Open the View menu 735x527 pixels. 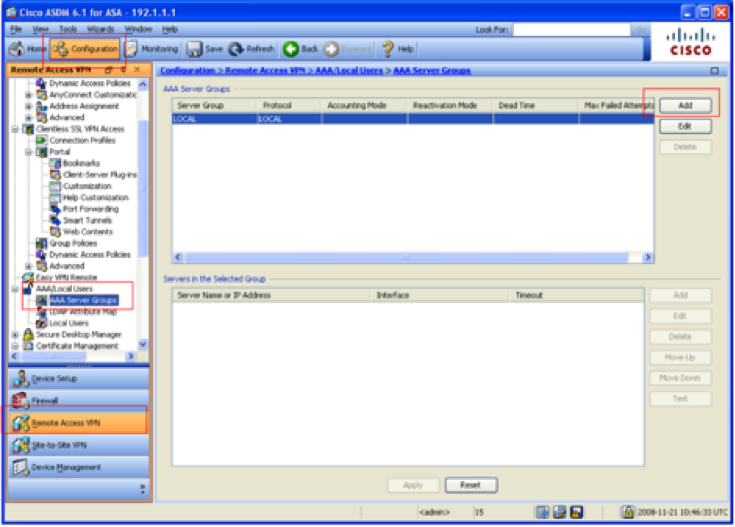(40, 29)
